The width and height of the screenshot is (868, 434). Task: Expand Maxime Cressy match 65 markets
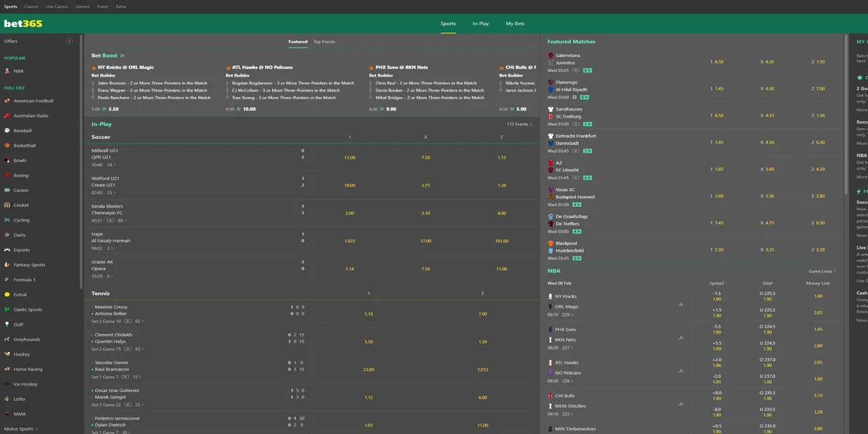click(x=139, y=321)
